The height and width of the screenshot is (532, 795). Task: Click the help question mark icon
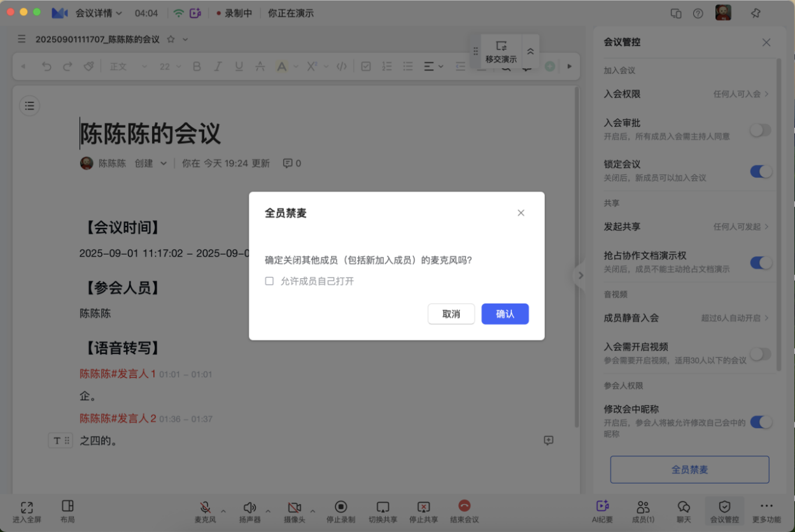pos(698,13)
